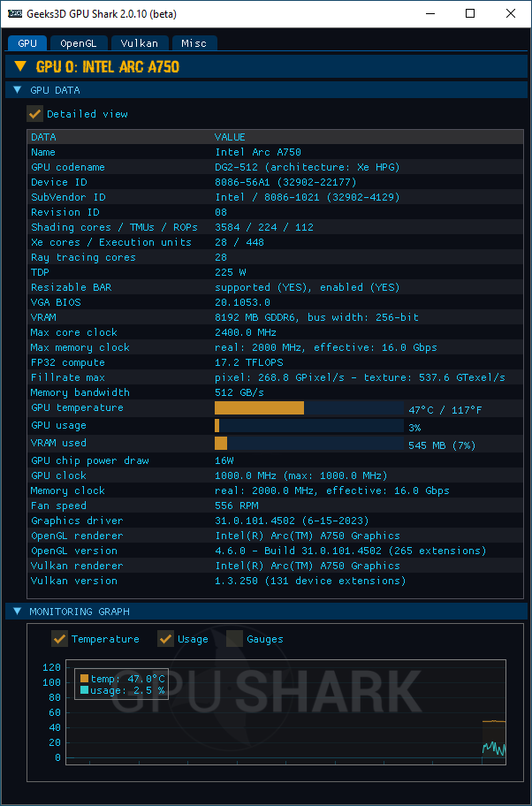Image resolution: width=532 pixels, height=806 pixels.
Task: Click the monitoring graph plot area
Action: coord(285,712)
